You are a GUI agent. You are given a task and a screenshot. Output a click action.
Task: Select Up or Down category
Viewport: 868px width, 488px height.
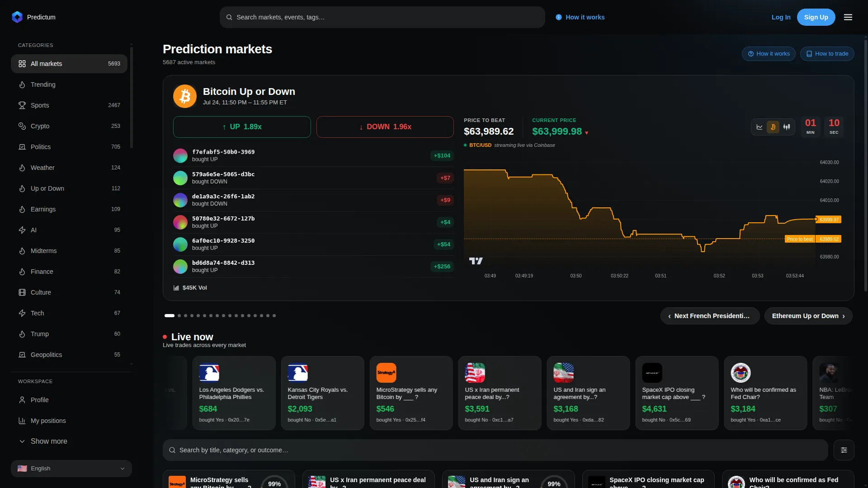(x=69, y=188)
